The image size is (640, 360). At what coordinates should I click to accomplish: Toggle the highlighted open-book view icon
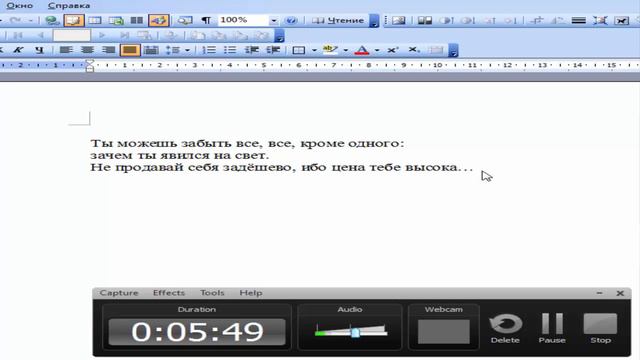[74, 20]
